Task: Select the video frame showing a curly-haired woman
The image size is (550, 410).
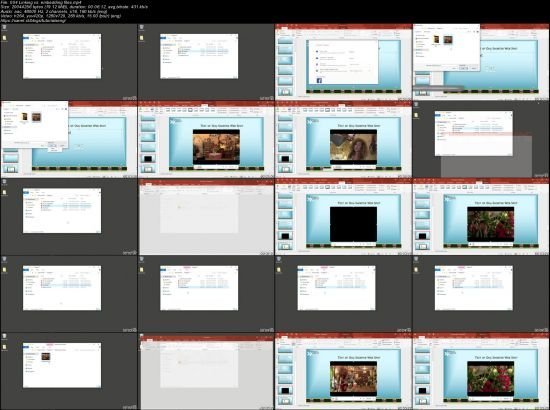Action: (353, 147)
